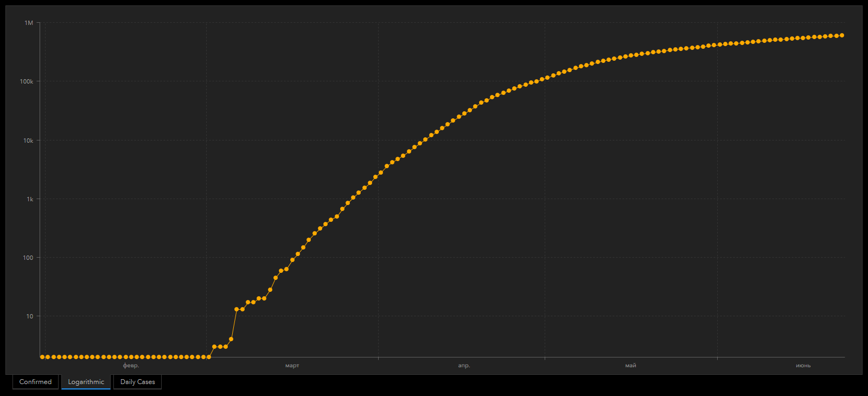The height and width of the screenshot is (396, 868).
Task: Click the 100 y-axis label
Action: (28, 258)
